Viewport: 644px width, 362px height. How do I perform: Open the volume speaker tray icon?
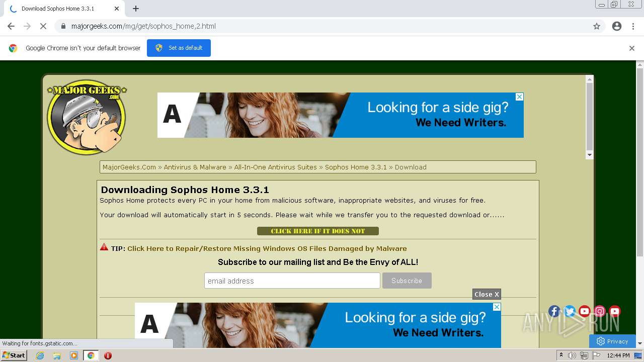coord(572,355)
